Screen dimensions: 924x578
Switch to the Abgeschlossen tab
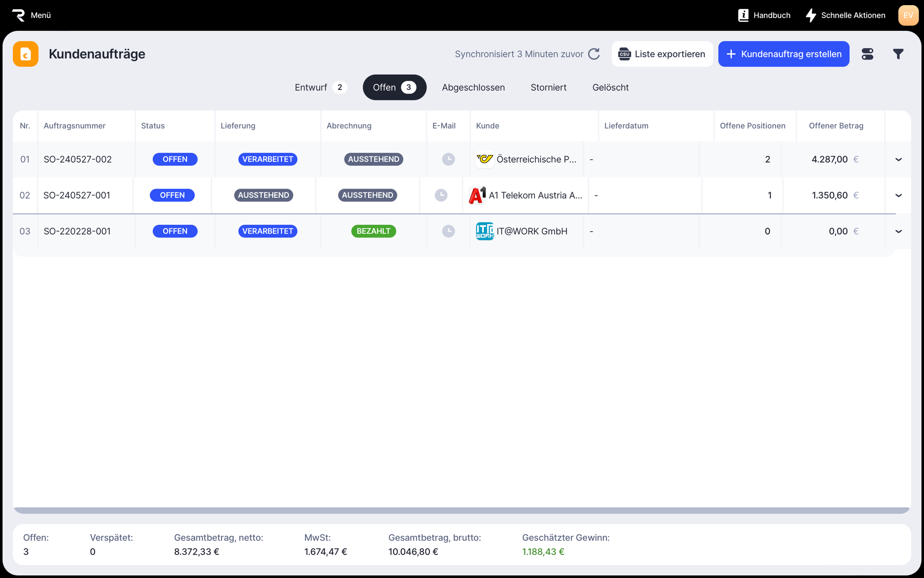click(x=473, y=87)
